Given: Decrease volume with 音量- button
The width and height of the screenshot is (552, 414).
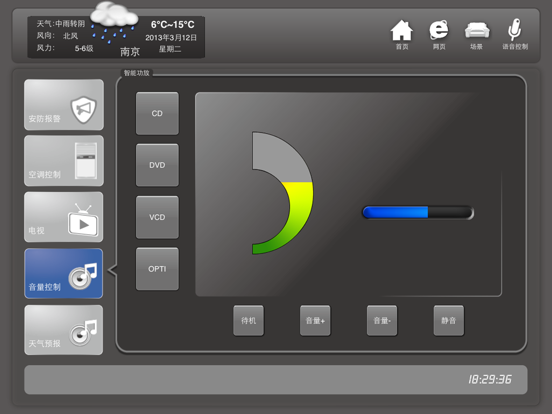Looking at the screenshot, I should [x=382, y=320].
